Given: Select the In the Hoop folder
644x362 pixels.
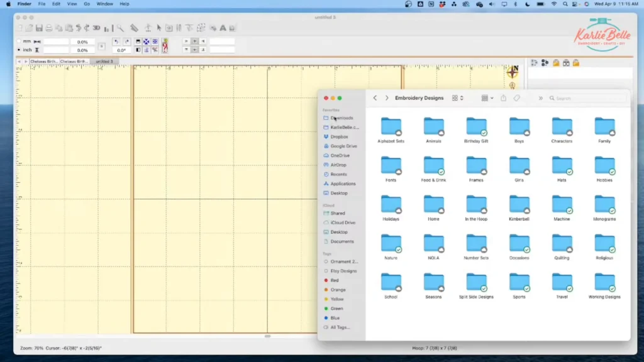Looking at the screenshot, I should coord(476,208).
